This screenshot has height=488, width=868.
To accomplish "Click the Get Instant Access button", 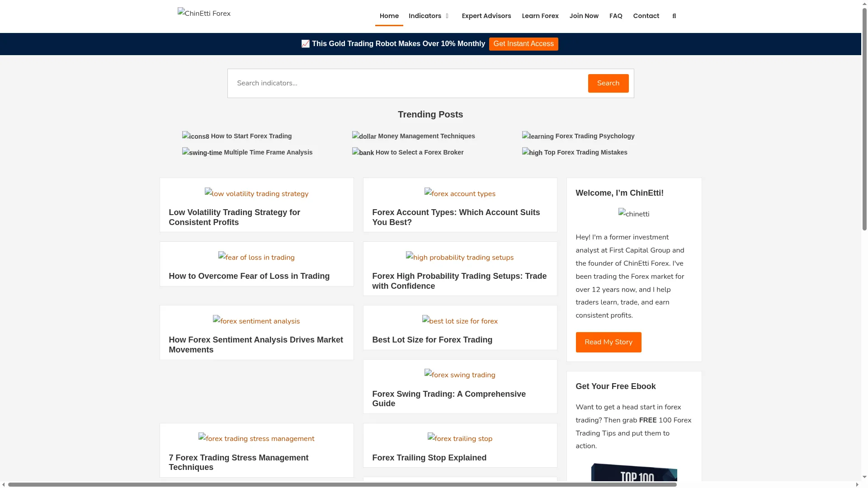I will click(x=524, y=44).
